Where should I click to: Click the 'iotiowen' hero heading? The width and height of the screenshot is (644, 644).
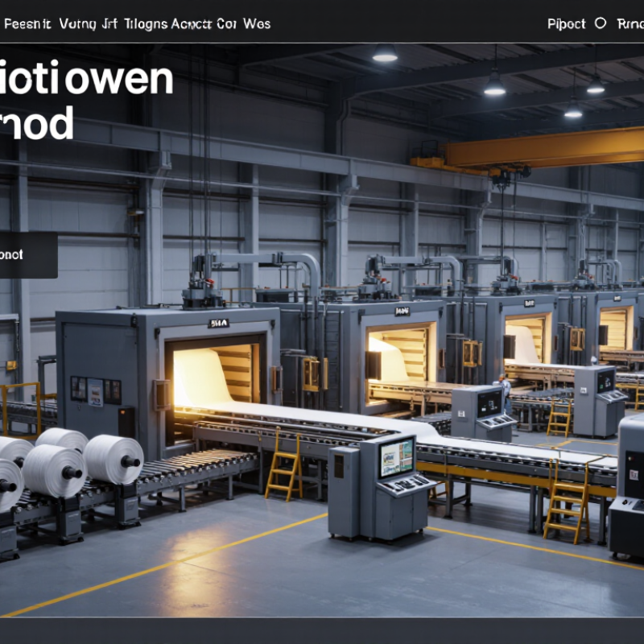(86, 78)
